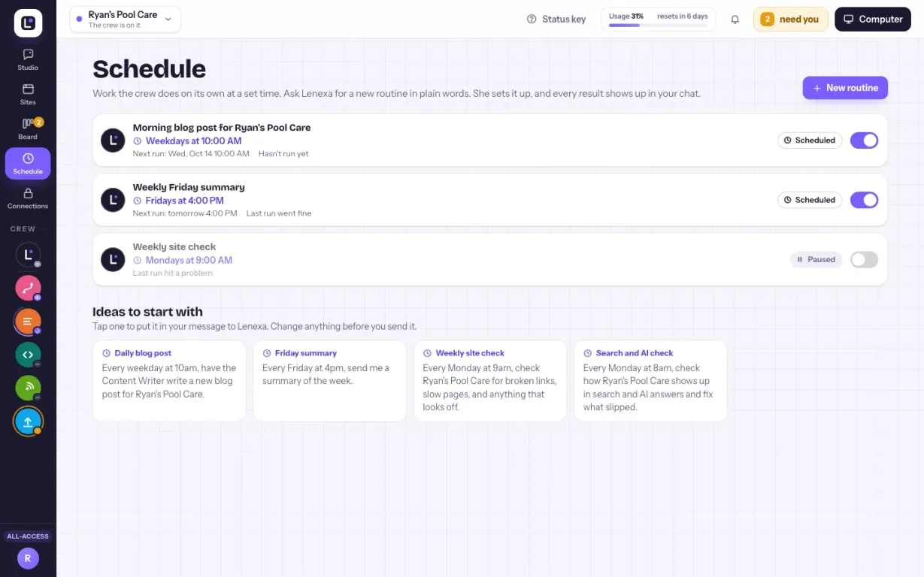Open the Morning blog post for Ryan's Pool Care title
Image resolution: width=924 pixels, height=577 pixels.
(x=222, y=128)
